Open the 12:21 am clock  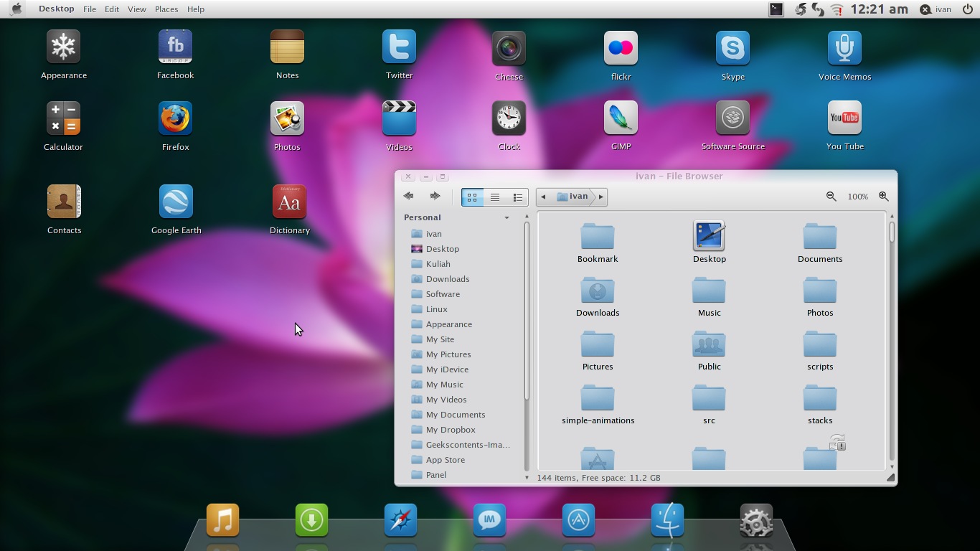(879, 9)
